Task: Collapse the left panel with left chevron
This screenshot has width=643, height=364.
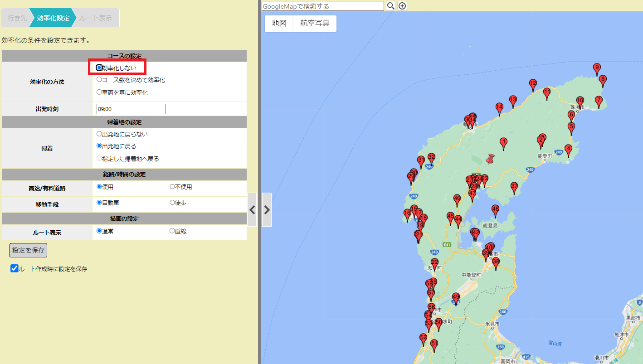Action: click(252, 209)
